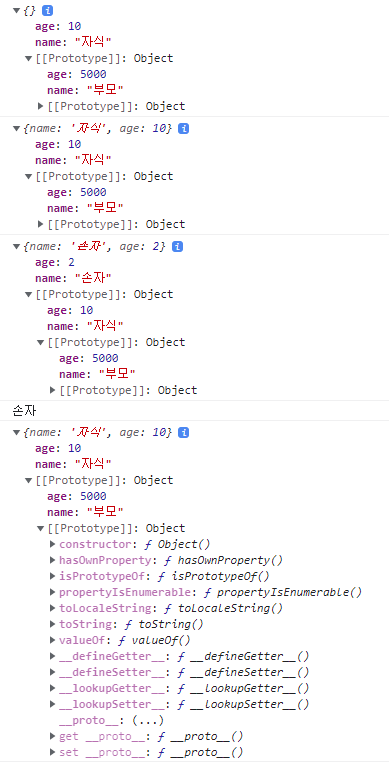Expand the __defineSetter__ arrow
Image resolution: width=389 pixels, height=764 pixels.
click(53, 672)
